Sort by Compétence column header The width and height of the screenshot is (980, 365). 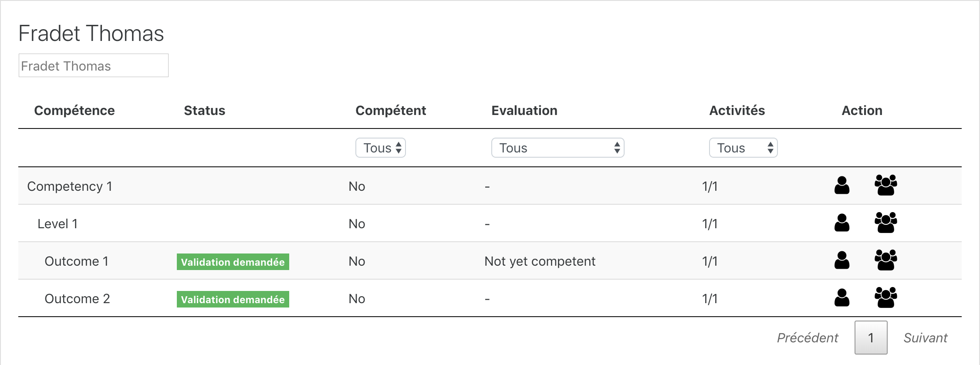pos(74,111)
